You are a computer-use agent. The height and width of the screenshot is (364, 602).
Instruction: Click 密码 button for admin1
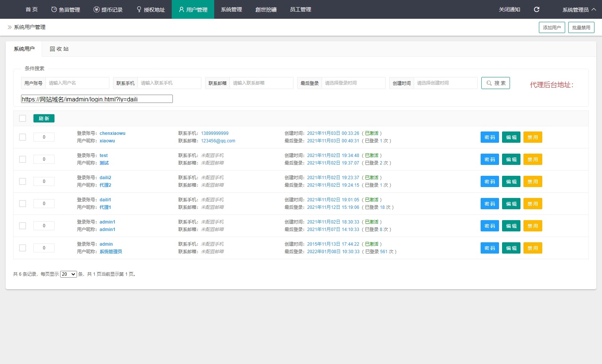490,226
